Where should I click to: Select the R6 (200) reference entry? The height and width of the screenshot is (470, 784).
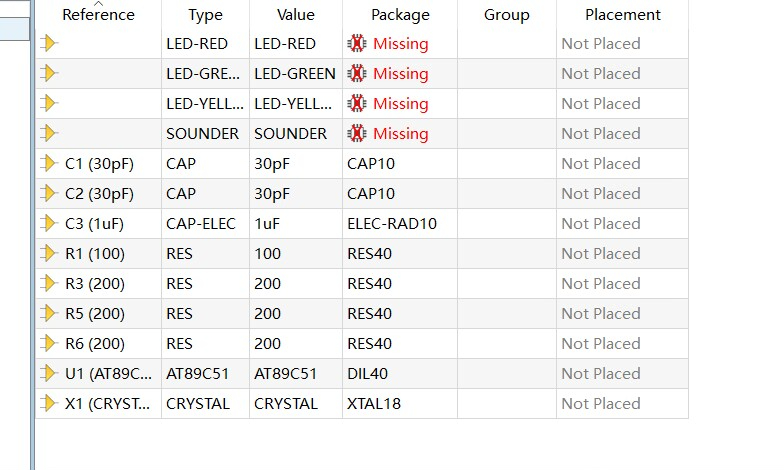[95, 344]
